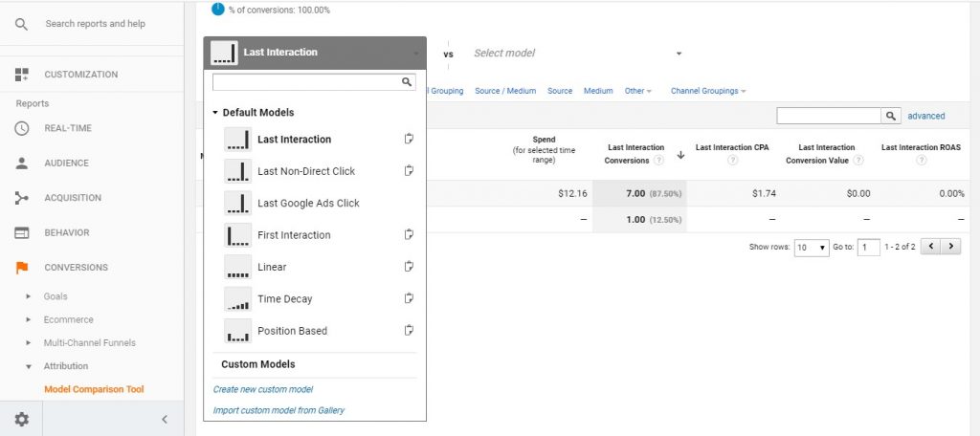The image size is (980, 436).
Task: Click the Time Decay model icon
Action: [237, 298]
